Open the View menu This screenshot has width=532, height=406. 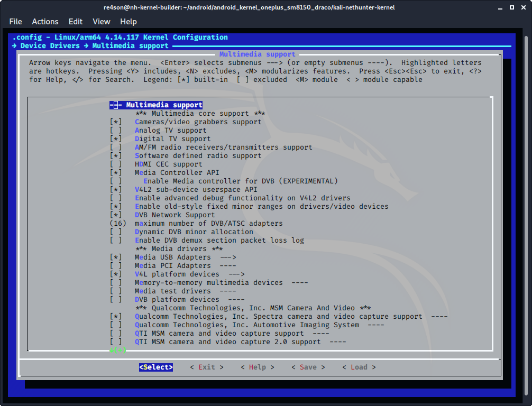[101, 22]
